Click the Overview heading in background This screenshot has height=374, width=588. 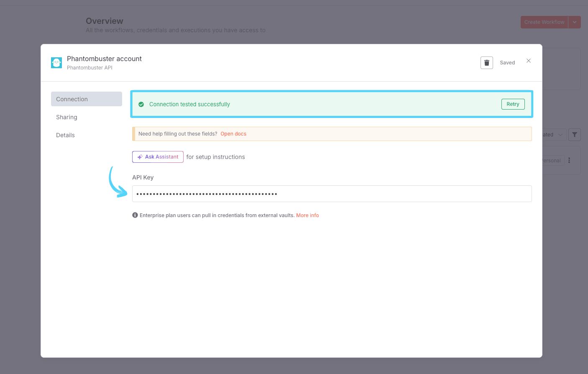(105, 21)
